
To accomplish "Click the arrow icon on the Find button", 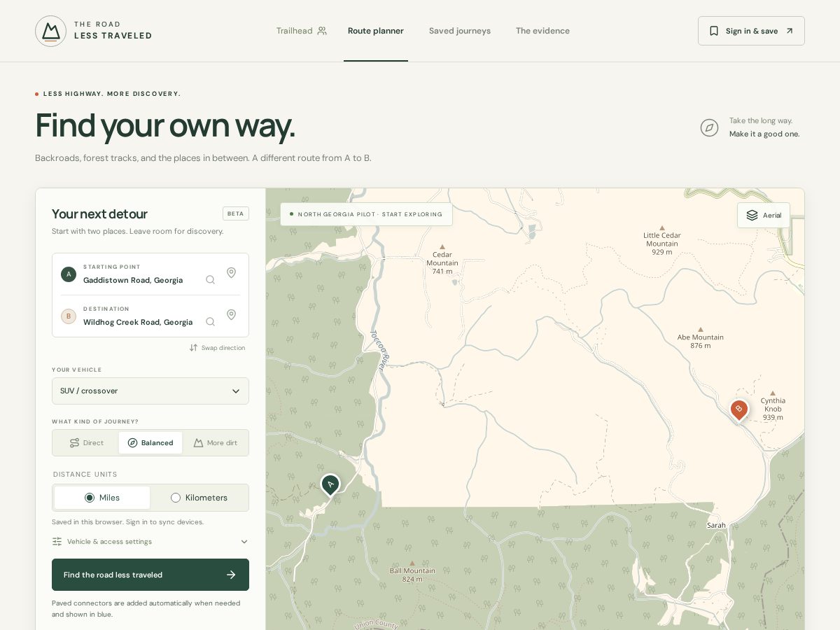I will tap(231, 575).
